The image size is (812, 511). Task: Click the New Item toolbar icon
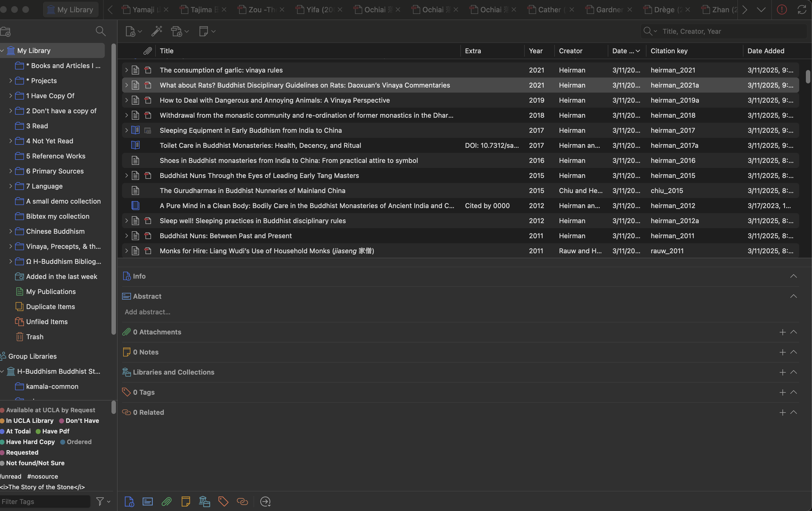click(130, 32)
